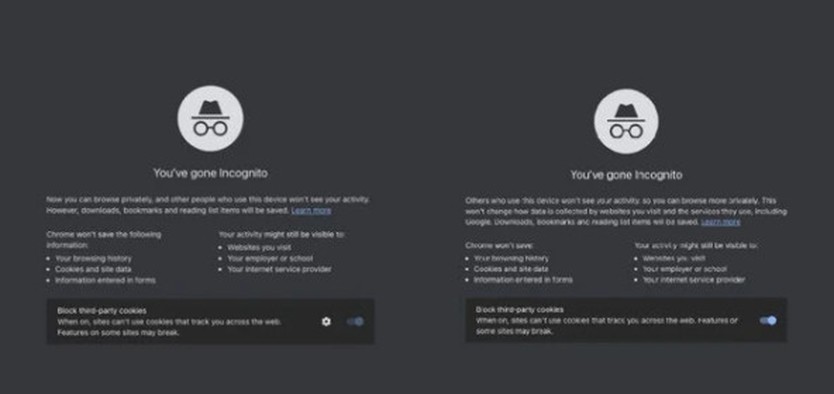Screen dimensions: 834x394
Task: Toggle third-party cookie switch in the gearless card
Action: click(x=768, y=320)
